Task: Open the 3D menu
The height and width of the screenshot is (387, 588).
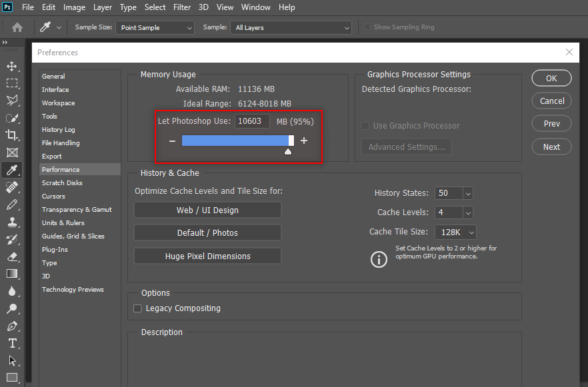Action: click(x=203, y=7)
